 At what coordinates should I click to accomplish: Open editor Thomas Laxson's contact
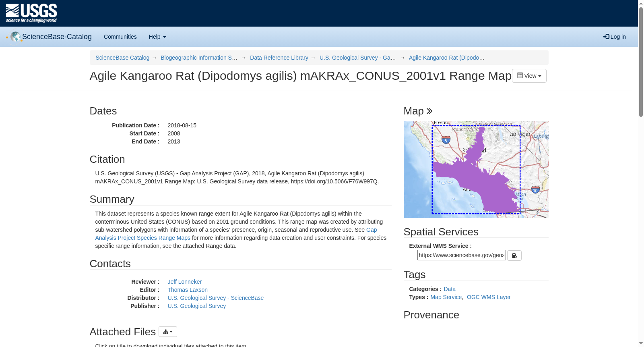[188, 290]
